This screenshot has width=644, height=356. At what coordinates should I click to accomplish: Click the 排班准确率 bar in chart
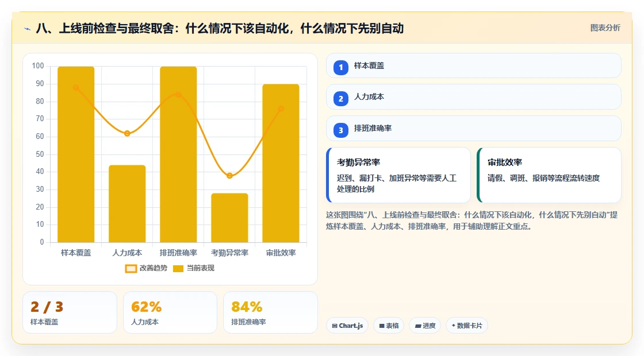point(178,154)
